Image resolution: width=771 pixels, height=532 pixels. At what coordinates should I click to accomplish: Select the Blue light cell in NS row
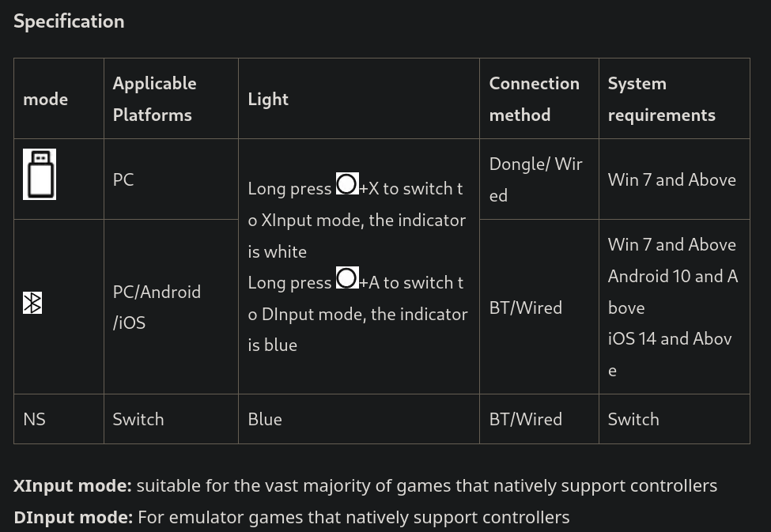265,419
